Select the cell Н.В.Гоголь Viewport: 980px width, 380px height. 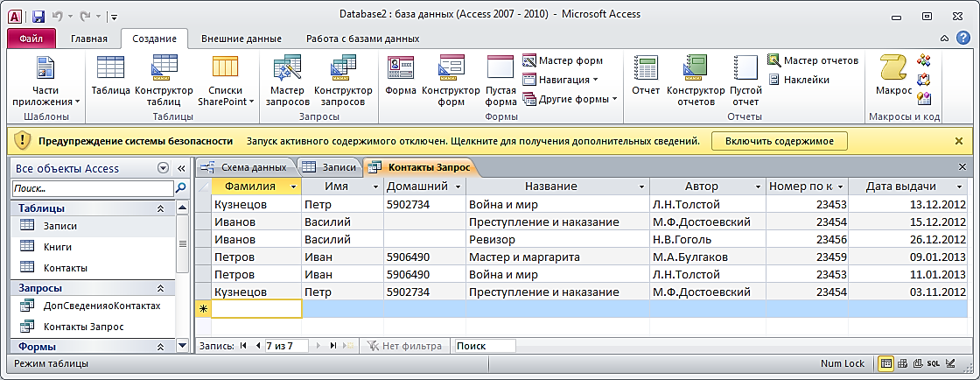[x=708, y=239]
